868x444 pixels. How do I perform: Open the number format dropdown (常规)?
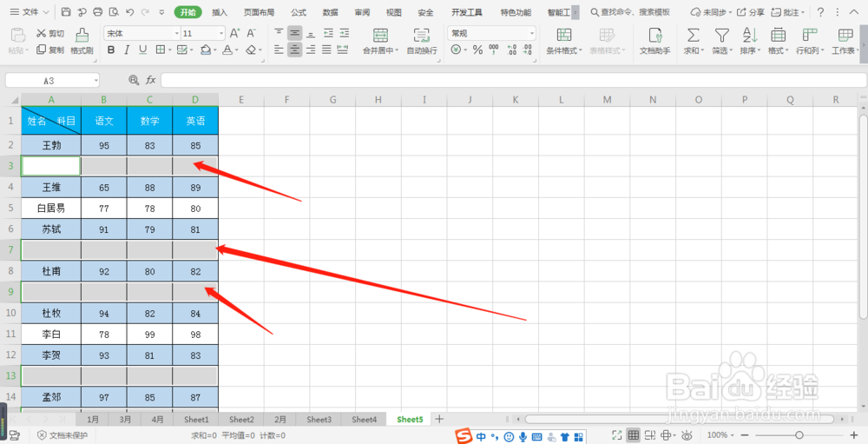[x=532, y=33]
